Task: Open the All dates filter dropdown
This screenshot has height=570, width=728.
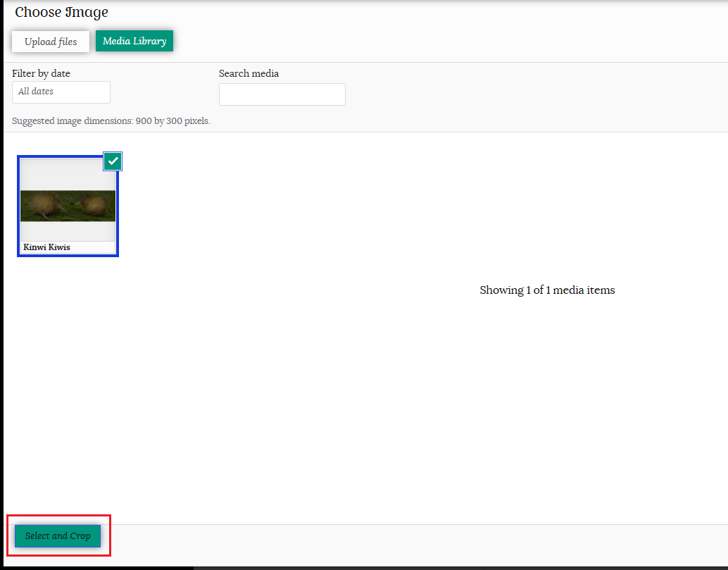Action: (61, 92)
